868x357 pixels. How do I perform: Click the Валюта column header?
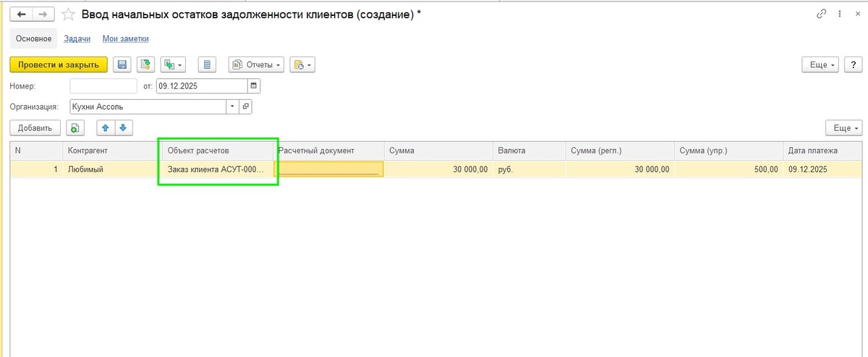pos(529,151)
